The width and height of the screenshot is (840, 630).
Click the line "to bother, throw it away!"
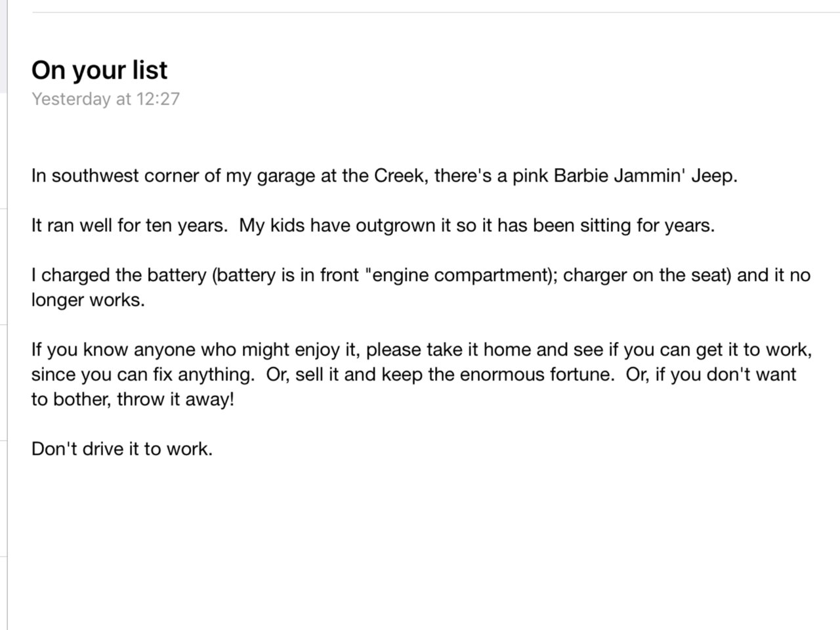tap(133, 400)
